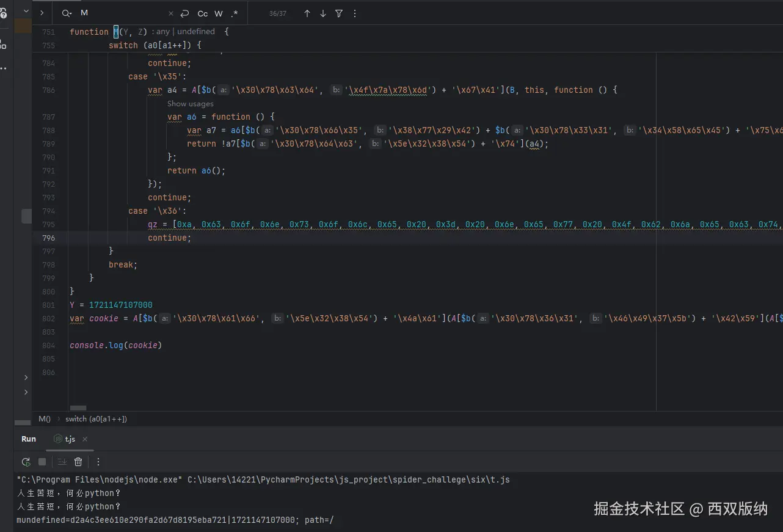Open the dropdown chevron in left sidebar top
The image size is (783, 532).
pyautogui.click(x=26, y=10)
